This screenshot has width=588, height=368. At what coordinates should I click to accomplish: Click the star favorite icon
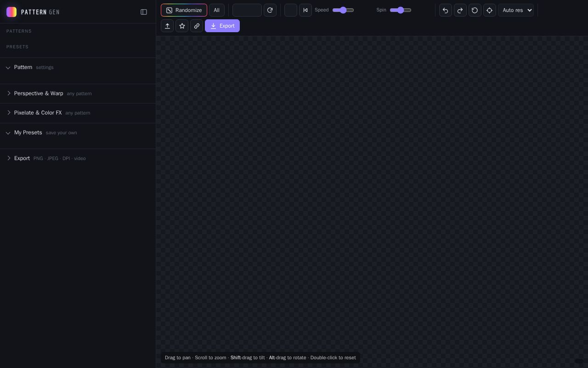(x=182, y=26)
